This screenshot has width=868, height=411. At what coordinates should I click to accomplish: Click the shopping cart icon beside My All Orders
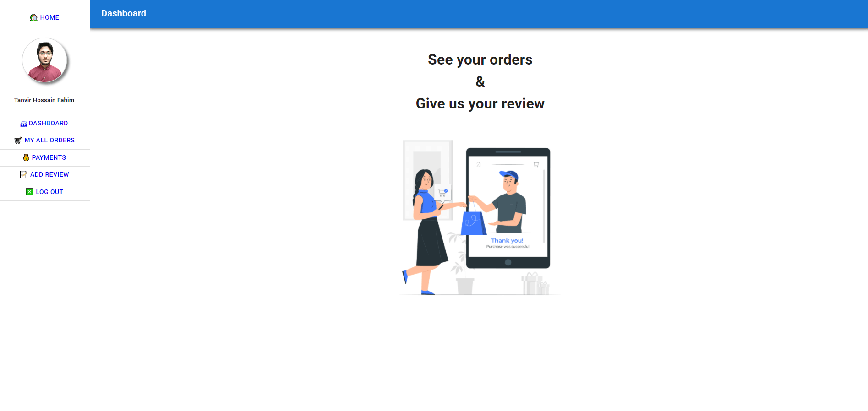[18, 141]
